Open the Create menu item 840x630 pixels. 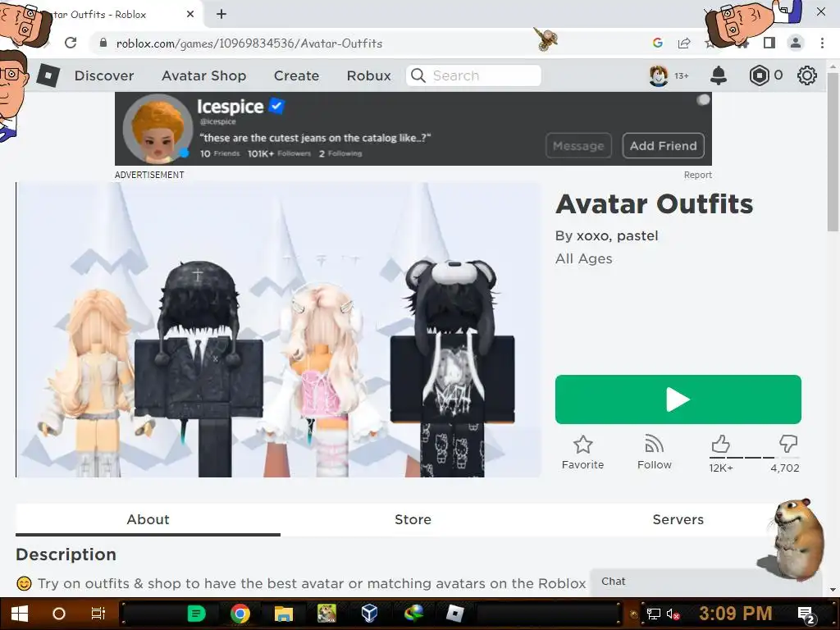pos(296,75)
